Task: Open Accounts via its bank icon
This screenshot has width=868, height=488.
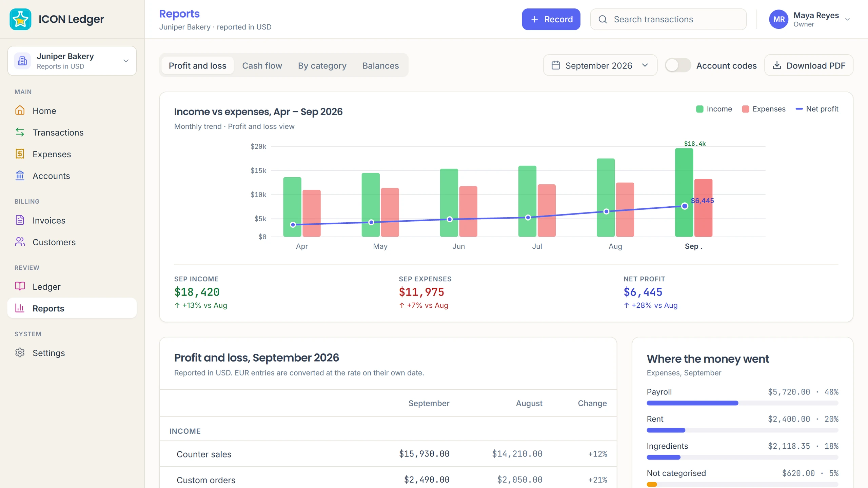Action: point(20,176)
